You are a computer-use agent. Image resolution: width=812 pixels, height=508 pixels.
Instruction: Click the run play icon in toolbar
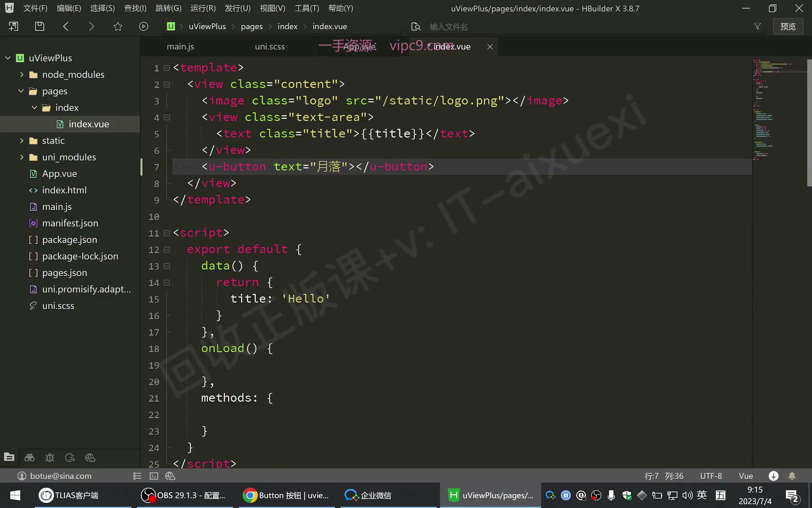[144, 26]
